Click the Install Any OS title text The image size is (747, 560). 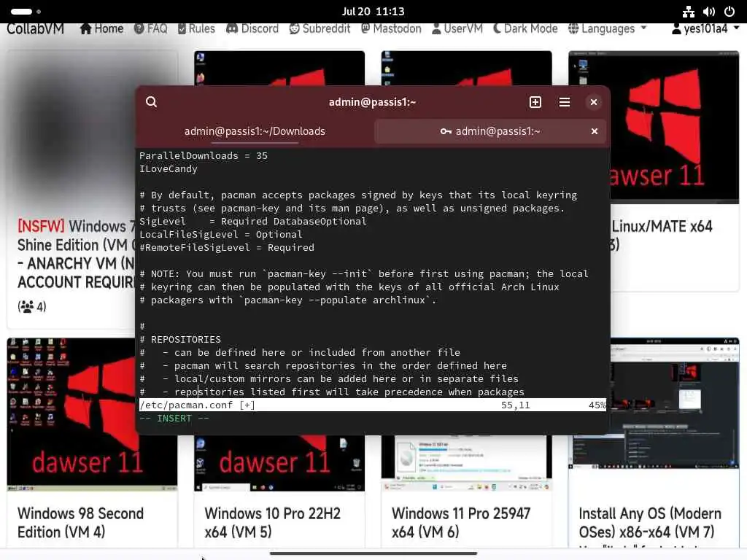(x=650, y=522)
